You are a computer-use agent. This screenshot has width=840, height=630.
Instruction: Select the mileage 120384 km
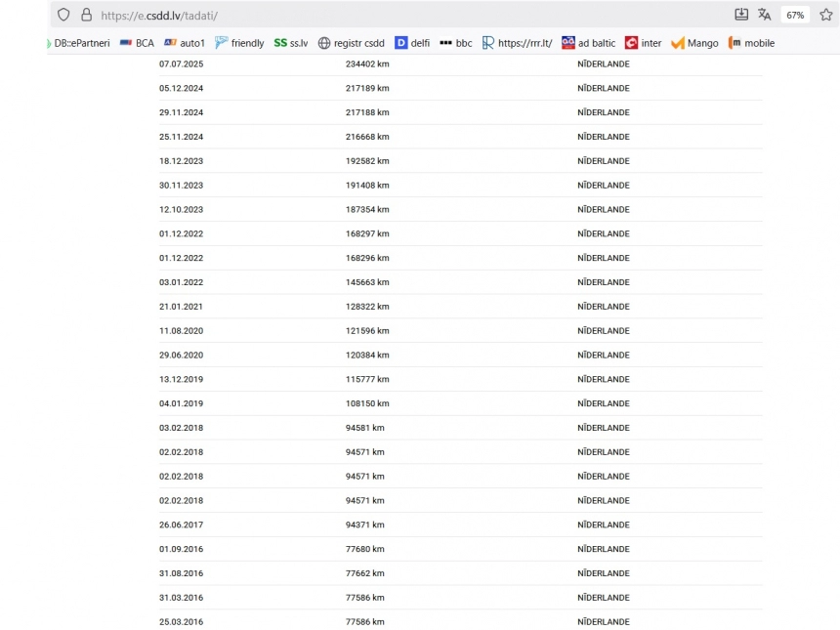367,355
